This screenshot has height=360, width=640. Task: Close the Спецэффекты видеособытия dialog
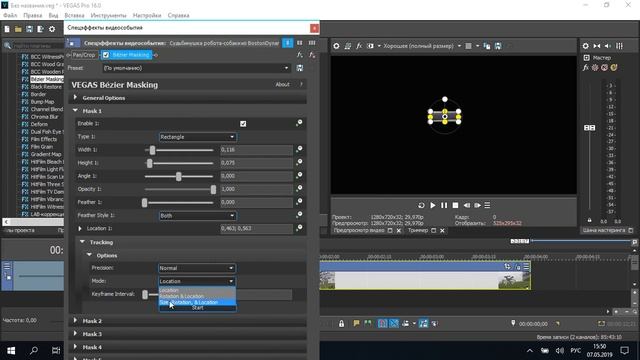coord(314,28)
